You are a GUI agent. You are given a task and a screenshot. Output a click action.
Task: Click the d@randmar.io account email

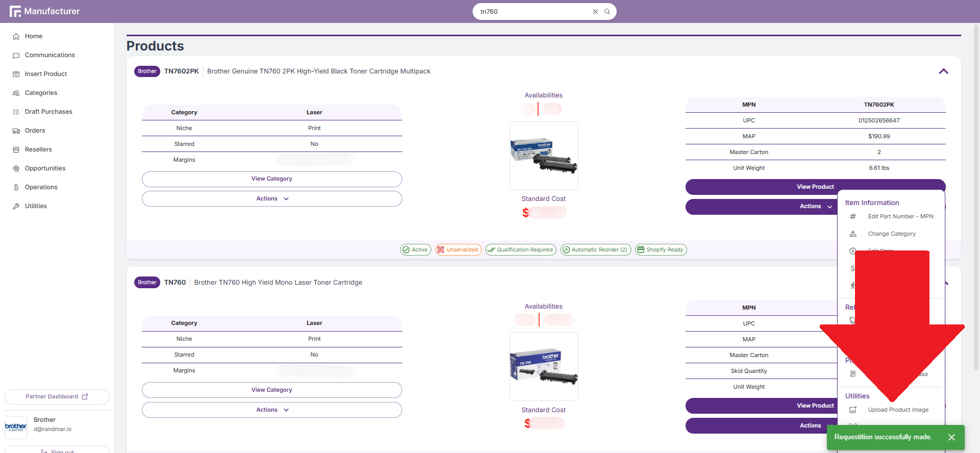53,429
